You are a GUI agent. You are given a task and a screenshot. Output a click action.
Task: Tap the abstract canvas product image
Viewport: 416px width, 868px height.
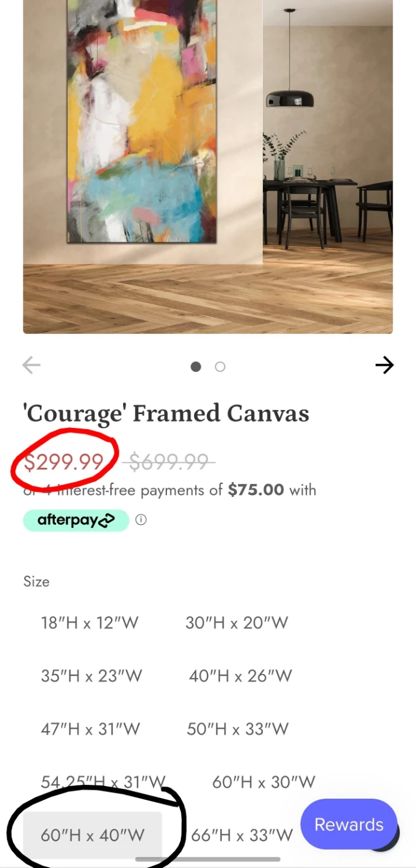(x=208, y=166)
